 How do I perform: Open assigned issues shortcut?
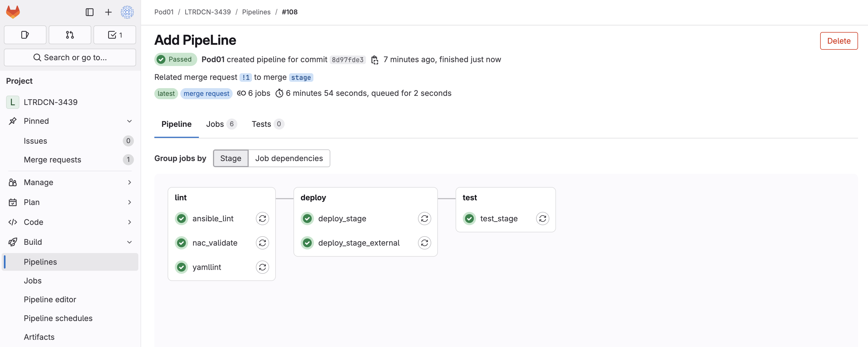point(25,35)
